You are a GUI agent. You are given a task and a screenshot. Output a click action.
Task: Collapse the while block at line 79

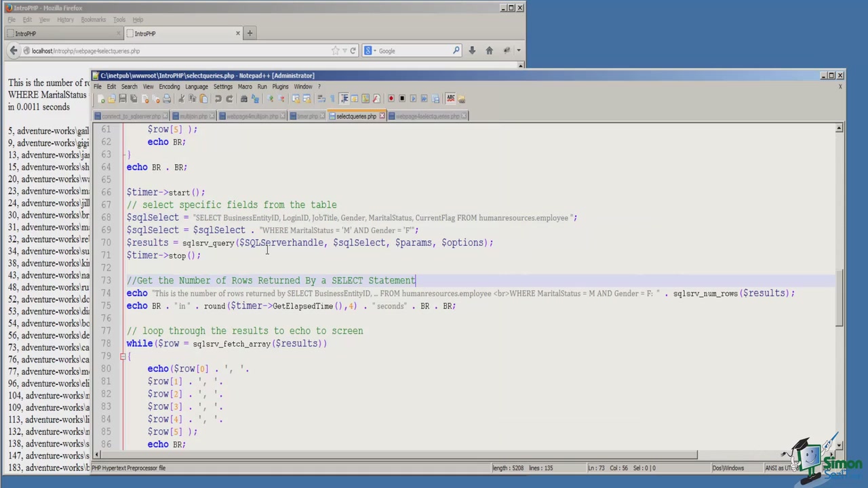(123, 357)
